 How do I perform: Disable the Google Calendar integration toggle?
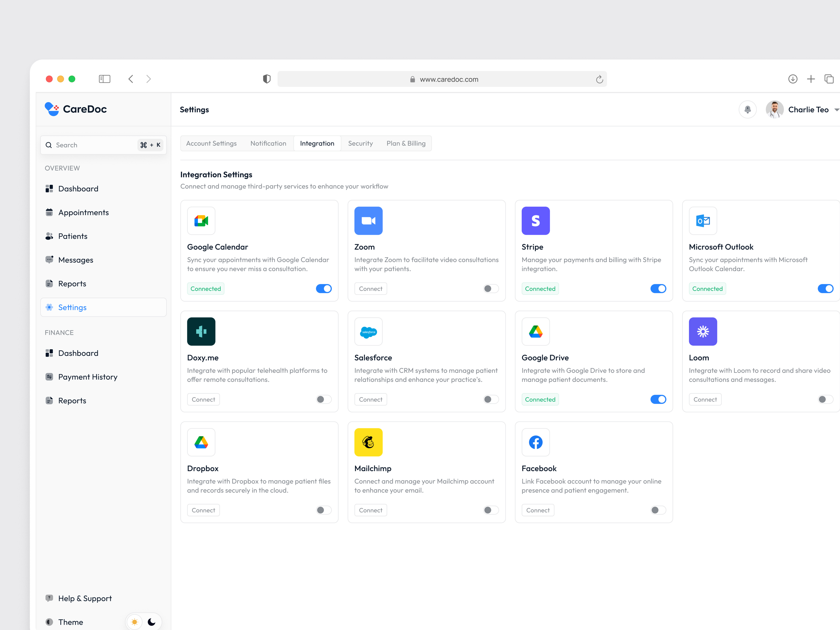point(324,289)
